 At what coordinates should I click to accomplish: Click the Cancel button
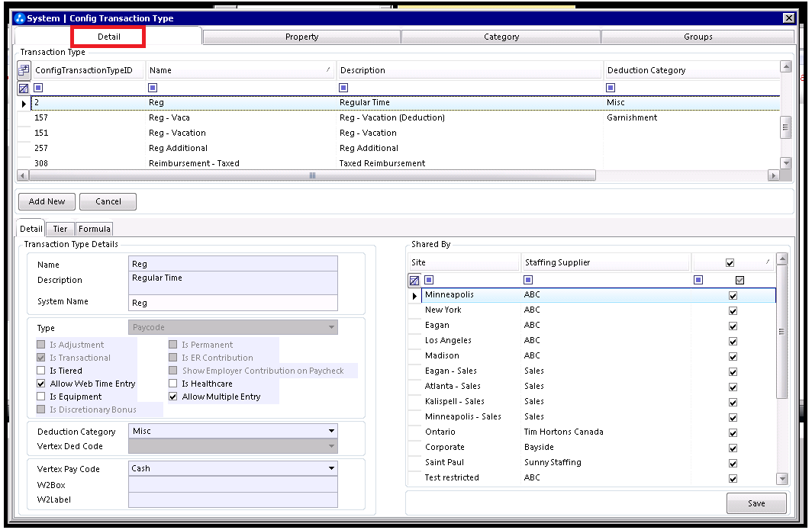coord(108,201)
